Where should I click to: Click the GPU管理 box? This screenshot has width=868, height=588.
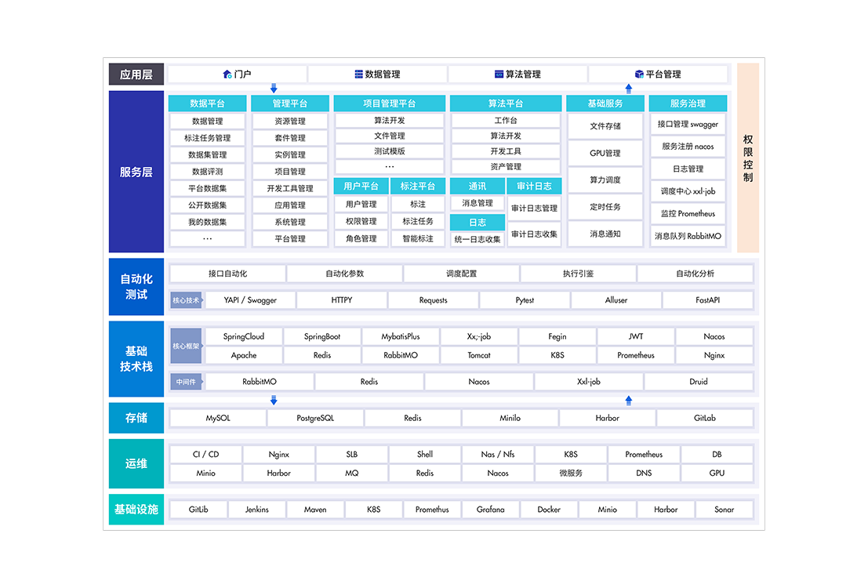pyautogui.click(x=605, y=154)
